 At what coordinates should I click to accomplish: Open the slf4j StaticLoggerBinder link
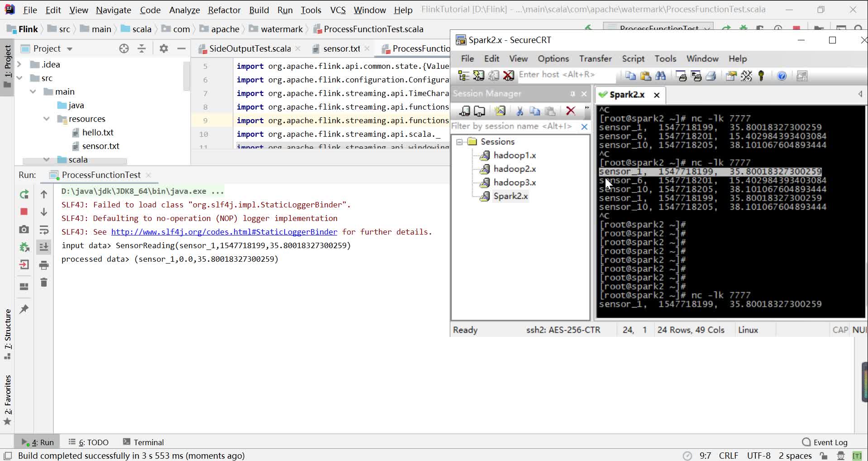224,232
